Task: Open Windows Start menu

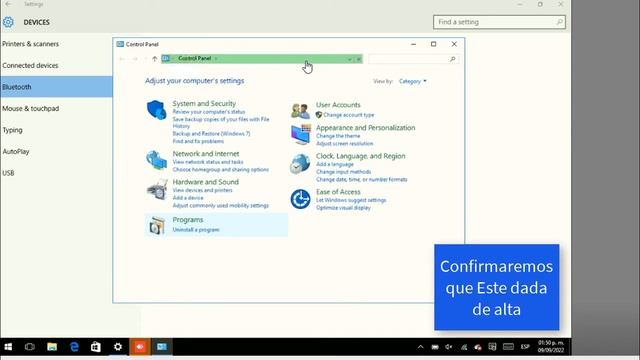Action: (x=8, y=347)
